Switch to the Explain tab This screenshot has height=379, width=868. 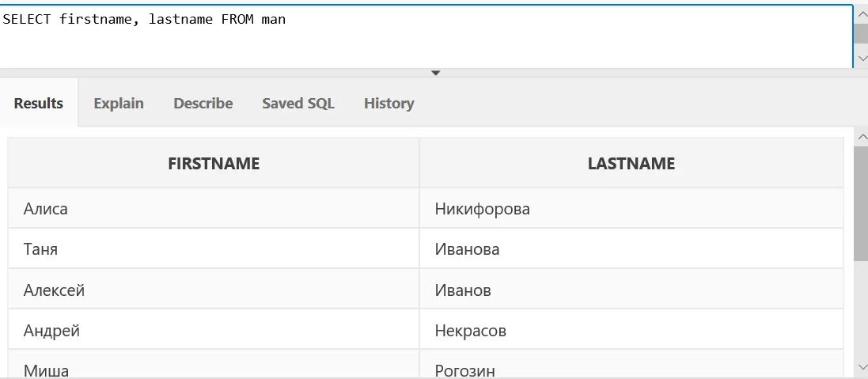(x=119, y=104)
